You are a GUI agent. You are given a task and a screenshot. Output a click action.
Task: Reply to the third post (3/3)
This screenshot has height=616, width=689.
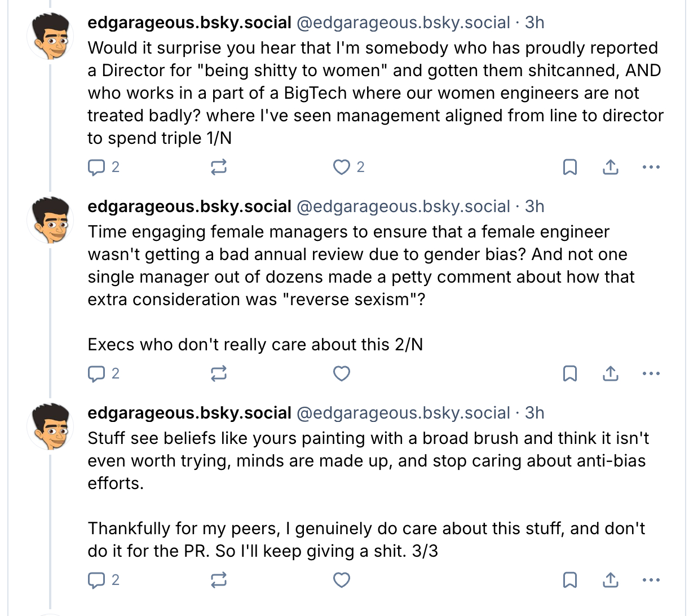97,580
